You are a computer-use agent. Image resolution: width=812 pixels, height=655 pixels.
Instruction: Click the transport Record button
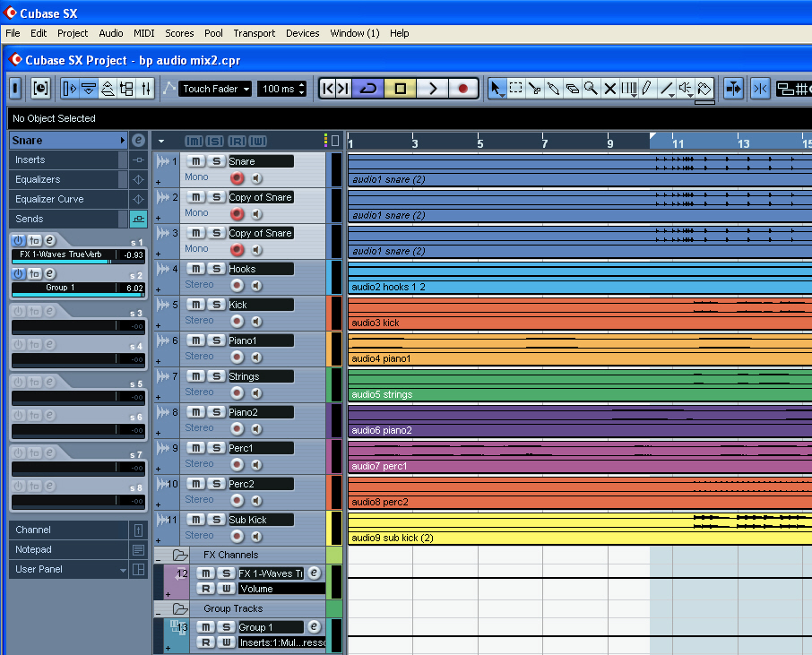coord(463,89)
